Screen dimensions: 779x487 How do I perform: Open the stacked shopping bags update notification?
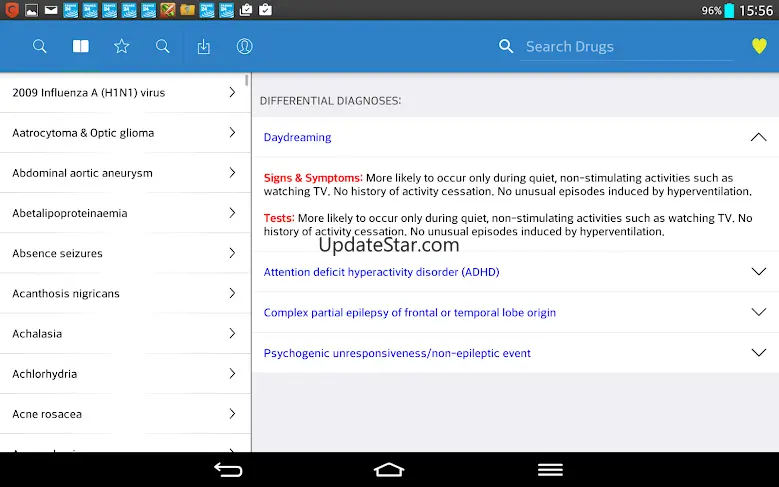[246, 9]
